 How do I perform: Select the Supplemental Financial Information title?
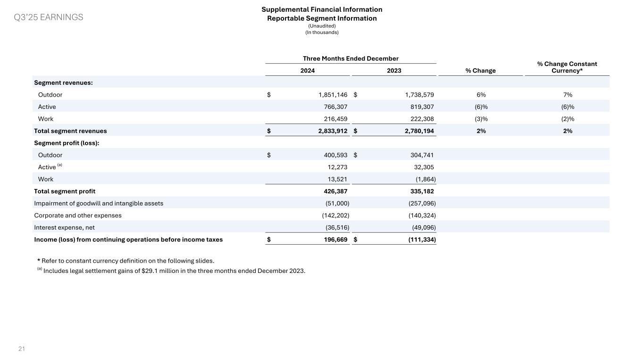[322, 9]
